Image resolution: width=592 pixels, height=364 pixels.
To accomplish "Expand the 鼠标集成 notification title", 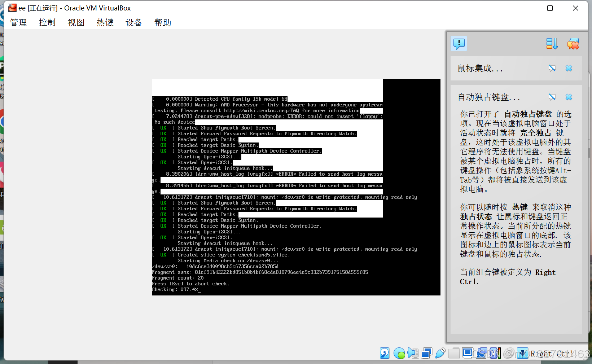I will [480, 69].
